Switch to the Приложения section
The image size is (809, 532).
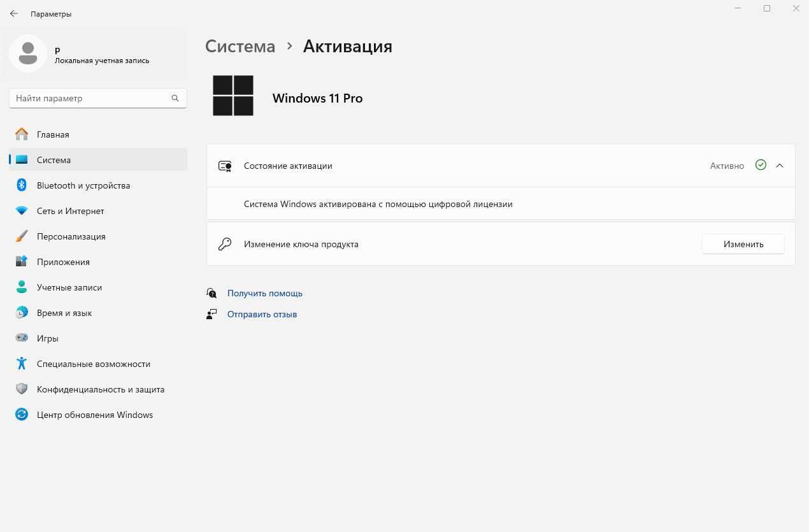click(x=98, y=262)
